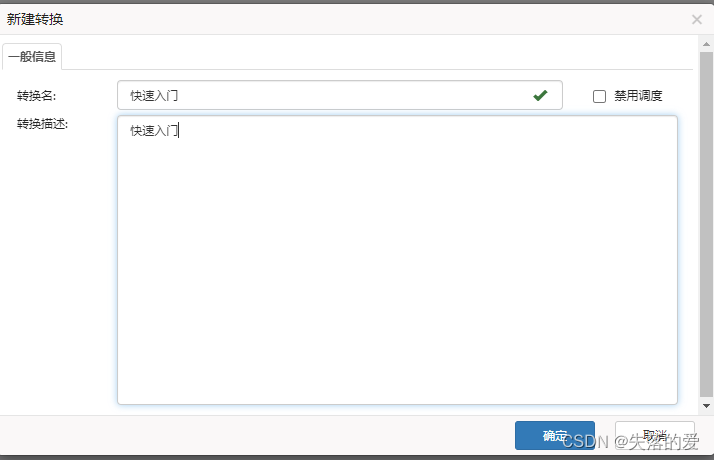Click the CSDN watermark text
The image size is (714, 460).
[x=631, y=442]
